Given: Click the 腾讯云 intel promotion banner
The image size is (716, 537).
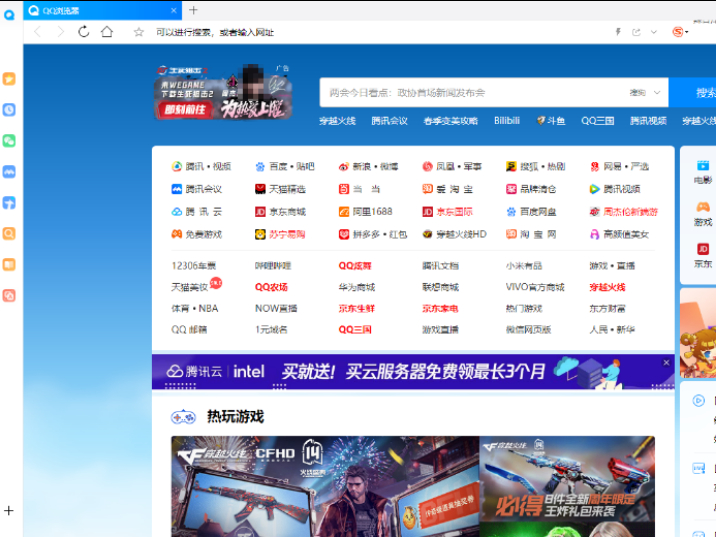Looking at the screenshot, I should (413, 372).
